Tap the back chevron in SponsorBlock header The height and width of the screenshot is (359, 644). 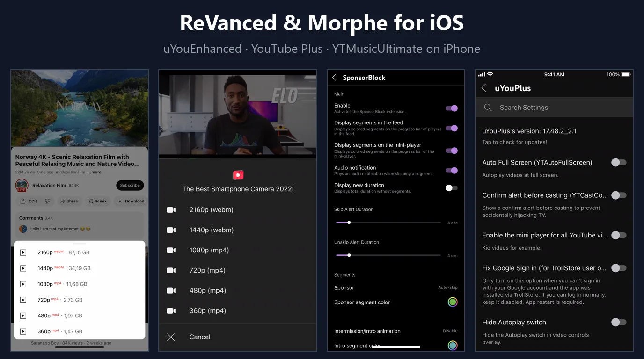click(334, 78)
